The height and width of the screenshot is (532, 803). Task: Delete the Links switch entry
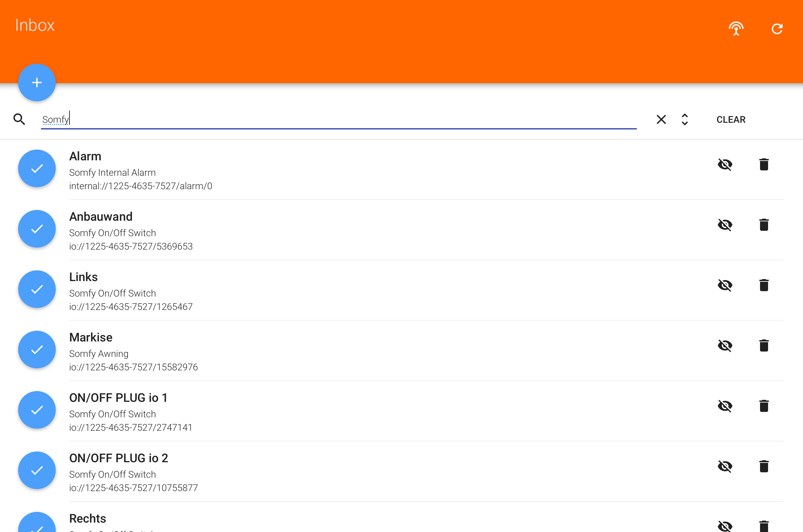pyautogui.click(x=764, y=285)
